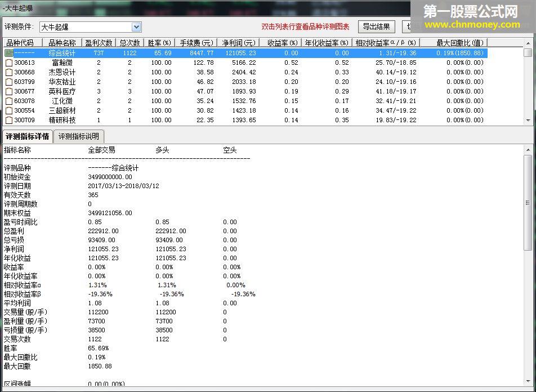Screen dimensions: 536x392
Task: Click the 多头 column heading
Action: click(x=162, y=150)
